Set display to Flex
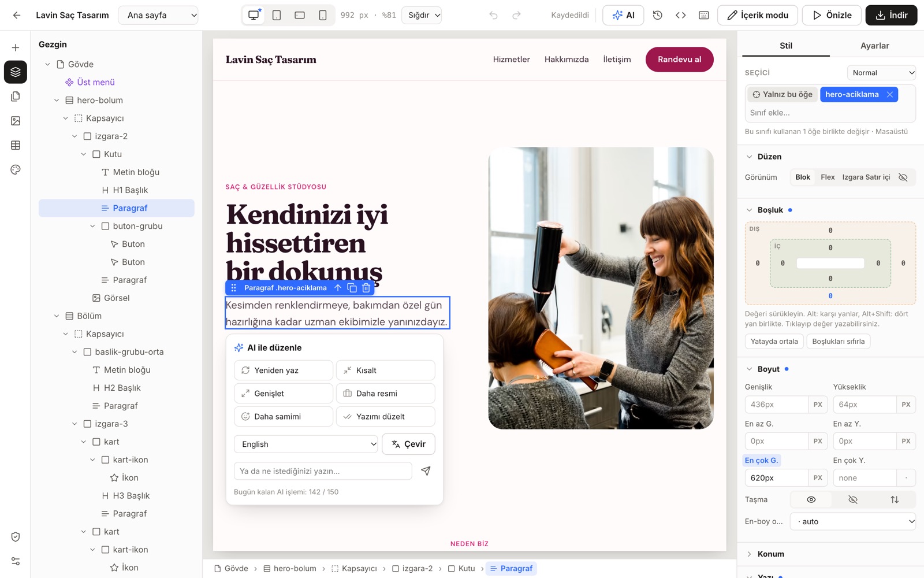The width and height of the screenshot is (924, 578). (x=828, y=177)
